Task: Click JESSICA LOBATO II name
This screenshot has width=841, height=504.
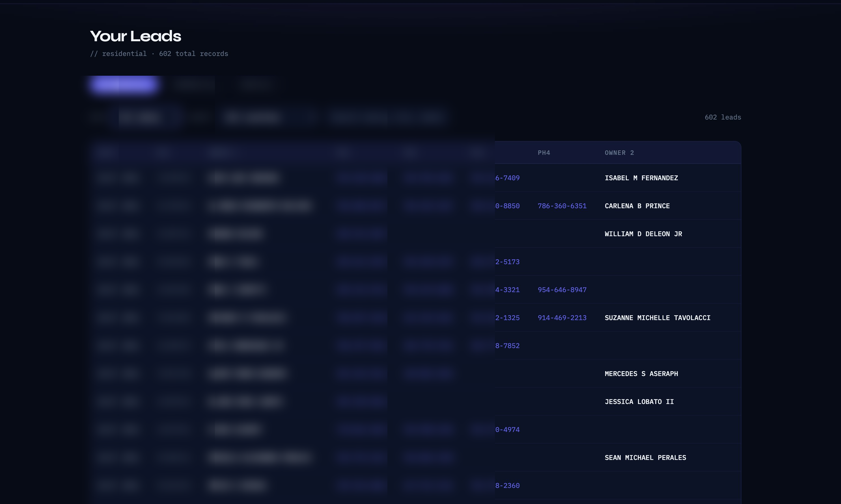Action: [x=639, y=401]
